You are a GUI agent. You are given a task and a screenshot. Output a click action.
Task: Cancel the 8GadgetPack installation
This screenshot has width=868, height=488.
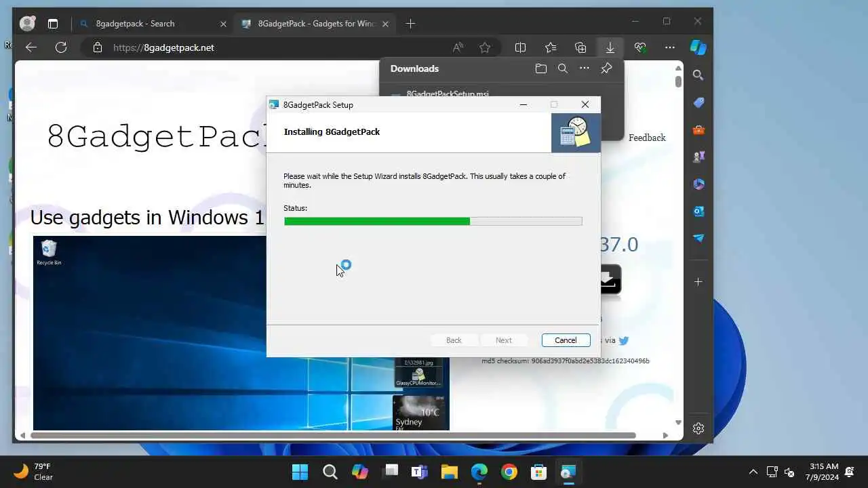[566, 340]
